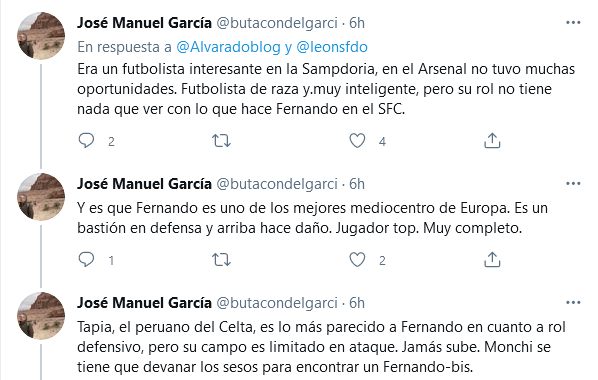This screenshot has height=380, width=598.
Task: Retweet the tweet about Fernando bastión en defensa
Action: point(221,260)
